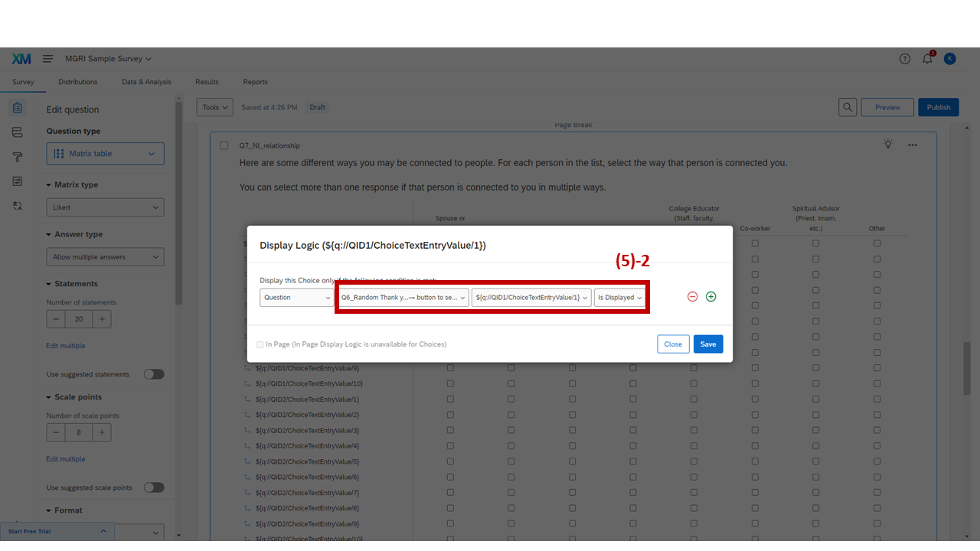Click the search magnifier icon above the survey
Viewport: 980px width, 551px height.
click(x=848, y=107)
